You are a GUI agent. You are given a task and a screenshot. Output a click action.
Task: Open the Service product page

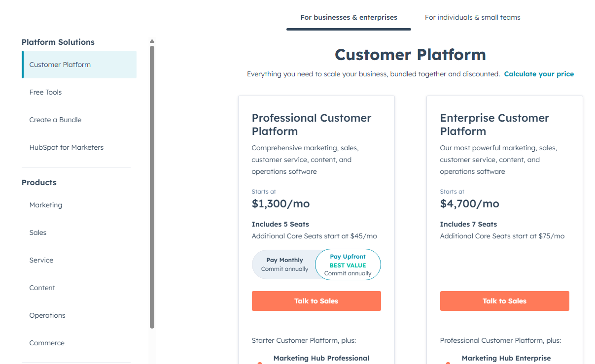tap(41, 260)
